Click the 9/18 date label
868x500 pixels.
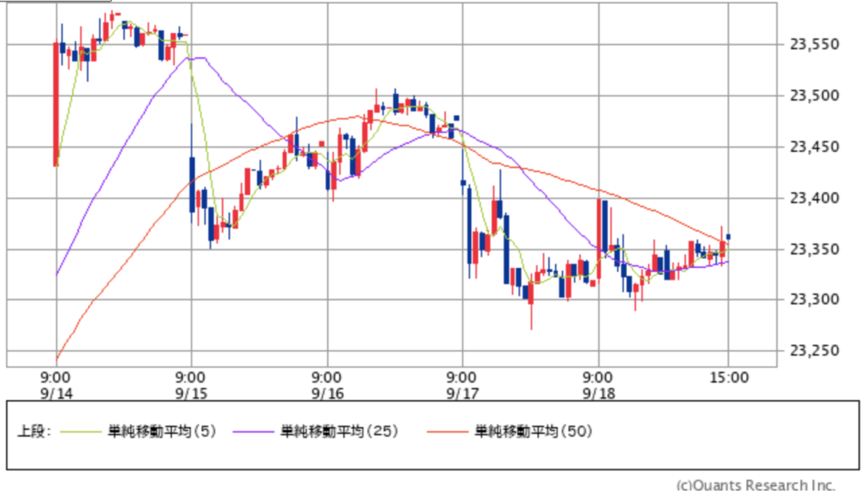click(598, 394)
